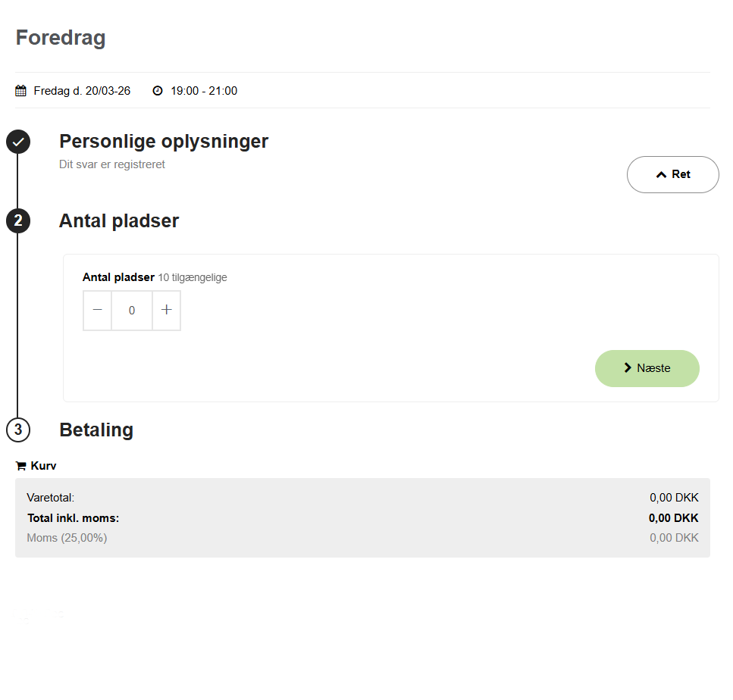Click the time text 19:00 - 21:00
733x700 pixels.
click(x=204, y=91)
